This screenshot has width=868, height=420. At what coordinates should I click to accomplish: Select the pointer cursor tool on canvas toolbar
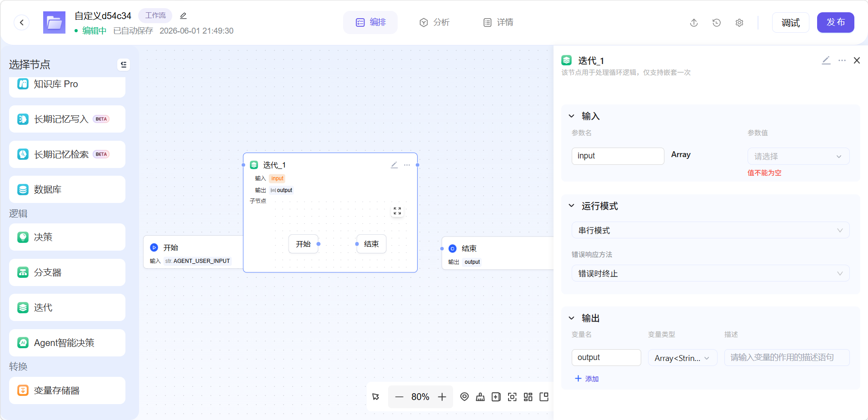click(376, 397)
